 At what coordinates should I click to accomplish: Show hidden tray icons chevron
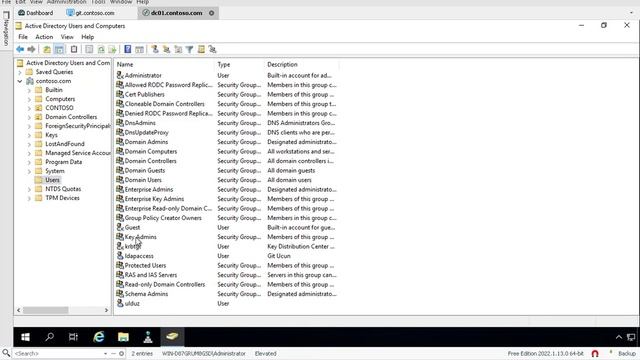coord(619,337)
